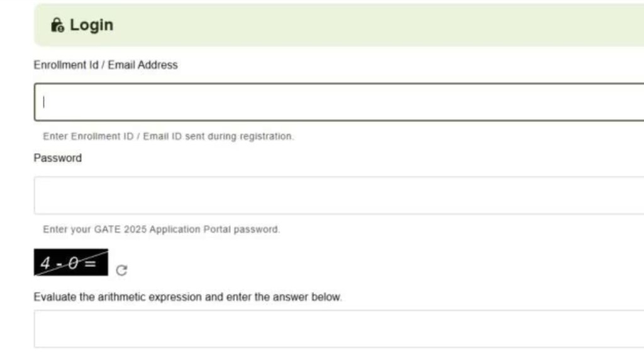The width and height of the screenshot is (644, 362).
Task: Click the GATE 2025 password hint text
Action: (x=161, y=229)
